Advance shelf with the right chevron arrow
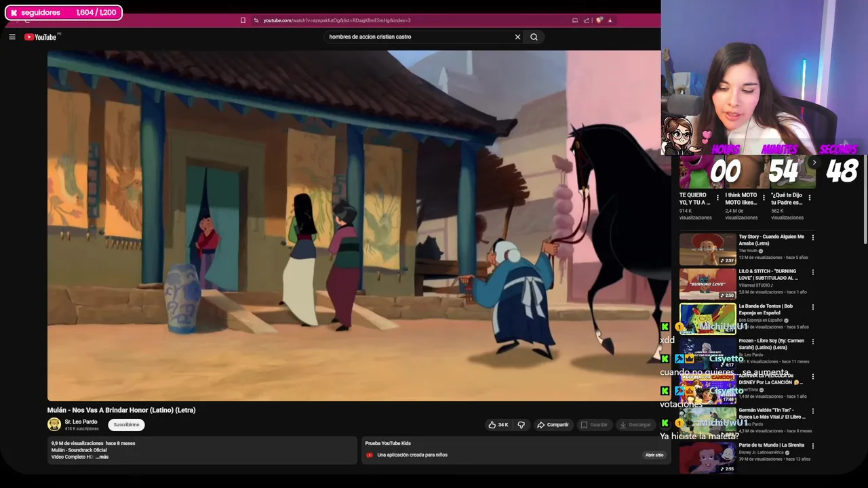 814,163
